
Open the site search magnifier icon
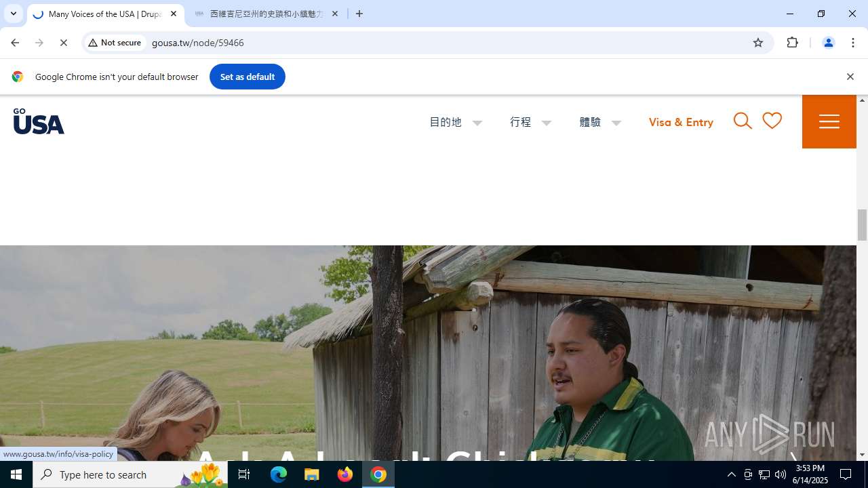pyautogui.click(x=743, y=121)
